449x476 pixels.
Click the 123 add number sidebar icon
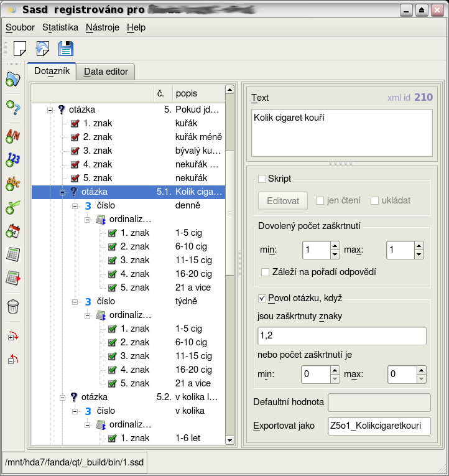pos(13,159)
